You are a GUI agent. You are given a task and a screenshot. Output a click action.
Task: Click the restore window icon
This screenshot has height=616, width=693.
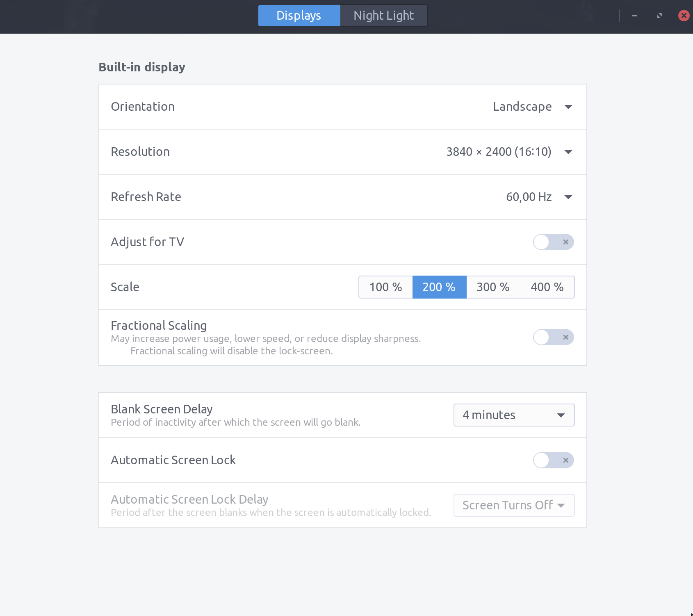coord(659,16)
